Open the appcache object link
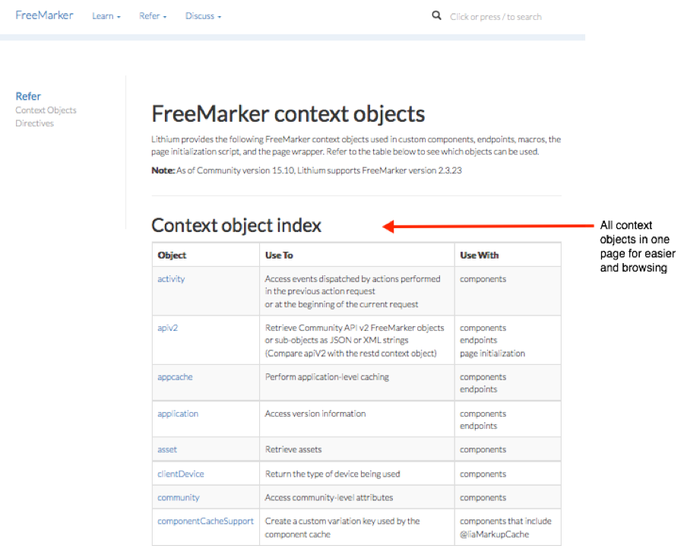684x546 pixels. (175, 377)
